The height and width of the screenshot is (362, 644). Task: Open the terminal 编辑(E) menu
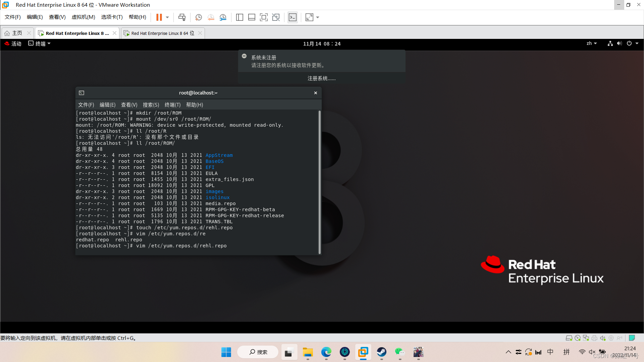point(107,105)
